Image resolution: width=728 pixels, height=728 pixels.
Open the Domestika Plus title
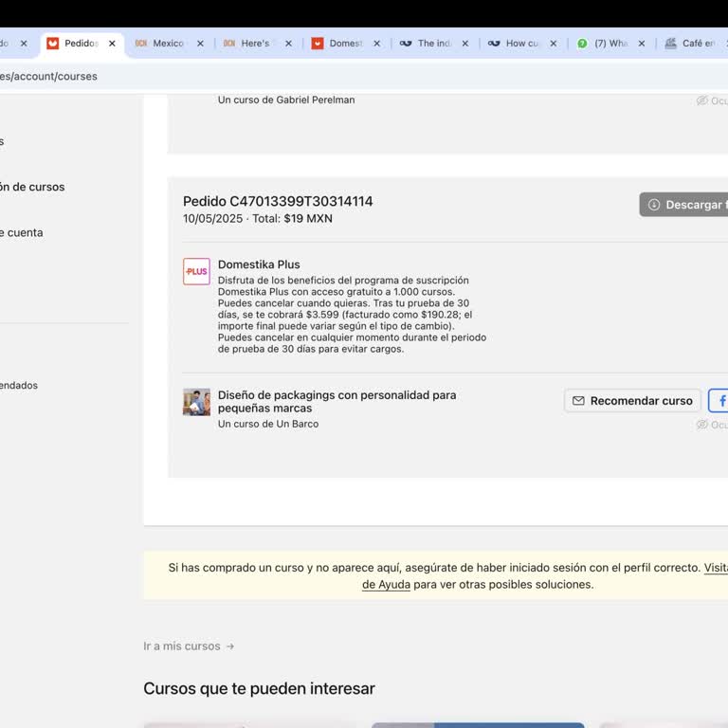click(x=259, y=264)
